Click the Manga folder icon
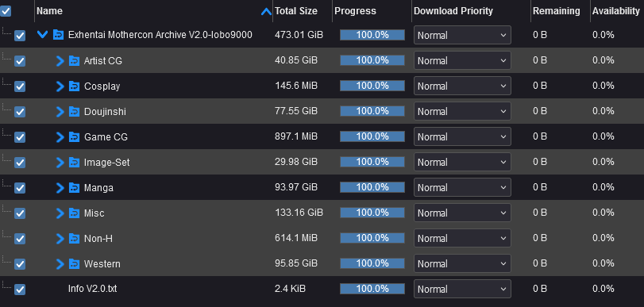 (74, 188)
